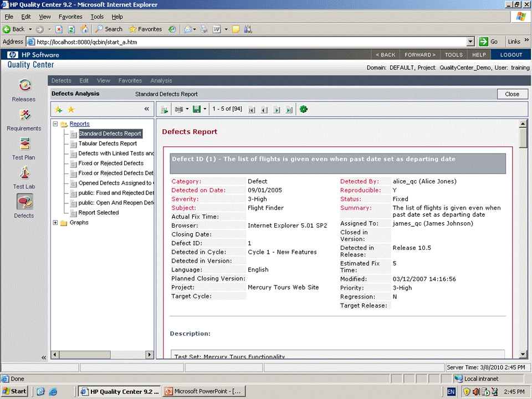Click the tree horizontal scrollbar right arrow
Viewport: 532px width, 399px height.
point(149,355)
